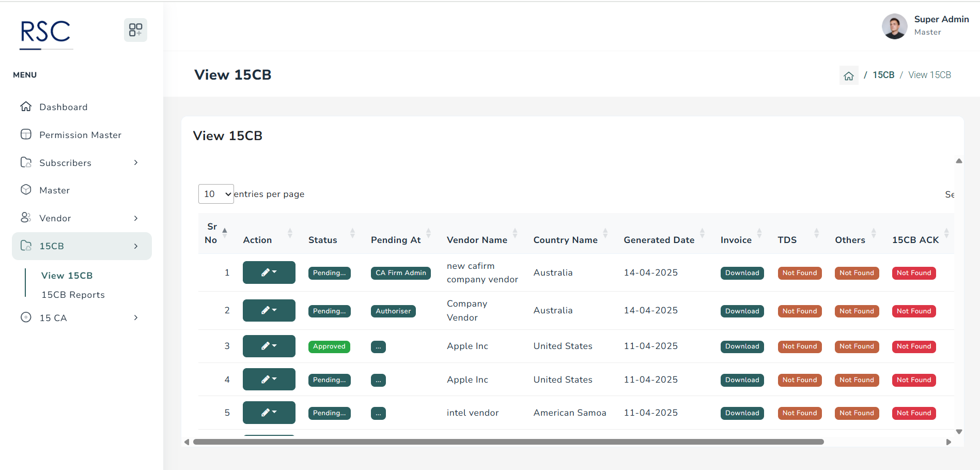980x470 pixels.
Task: Open Permission Master from the sidebar
Action: 80,135
